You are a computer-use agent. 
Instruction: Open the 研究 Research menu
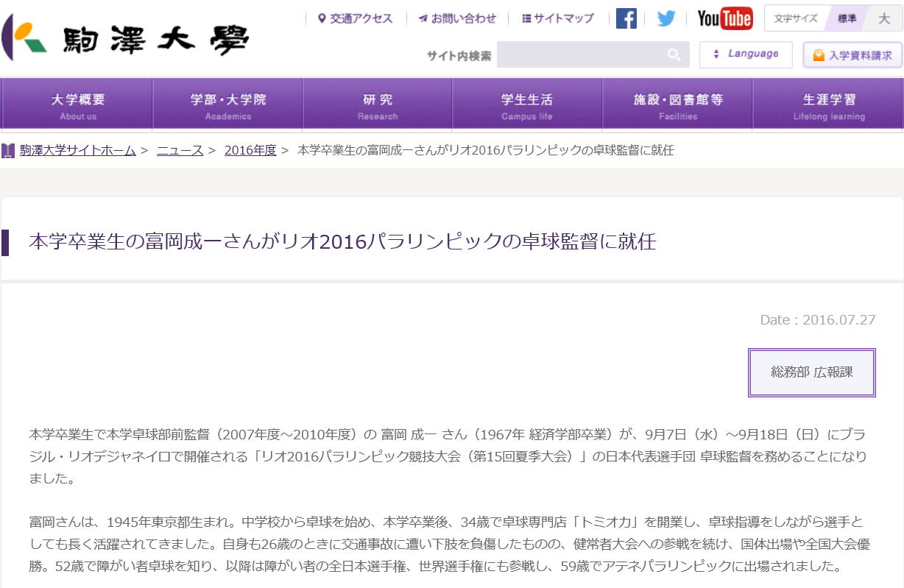[377, 105]
